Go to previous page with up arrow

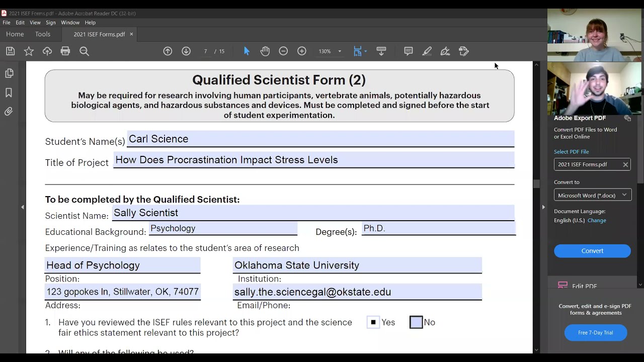point(168,51)
